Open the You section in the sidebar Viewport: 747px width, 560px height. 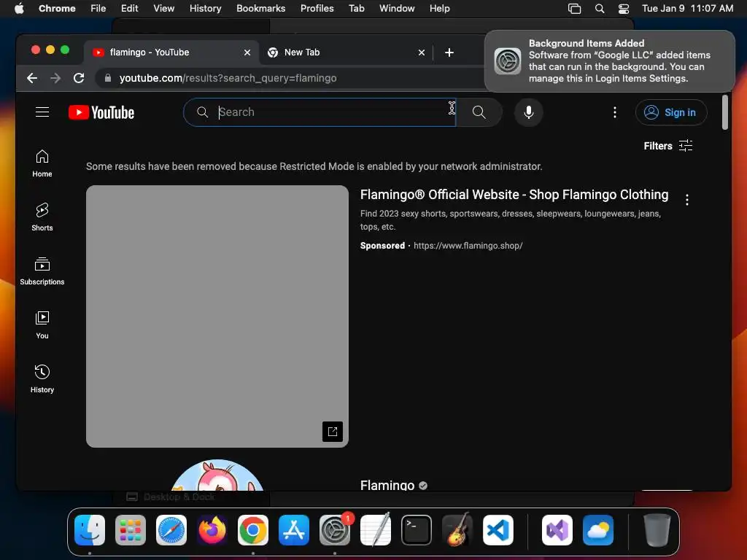42,324
